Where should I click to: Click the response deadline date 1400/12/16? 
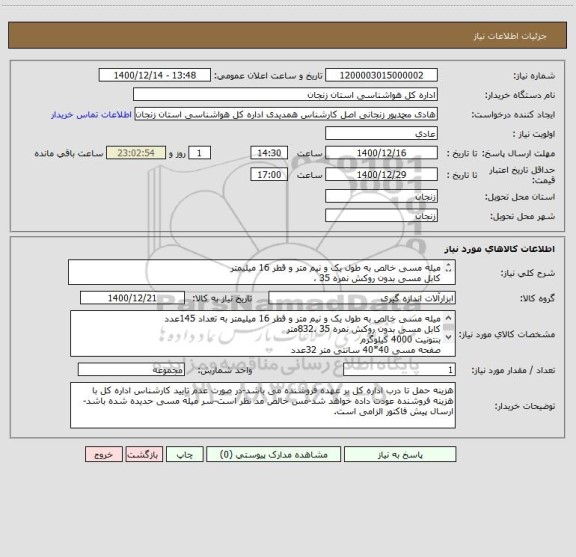381,153
